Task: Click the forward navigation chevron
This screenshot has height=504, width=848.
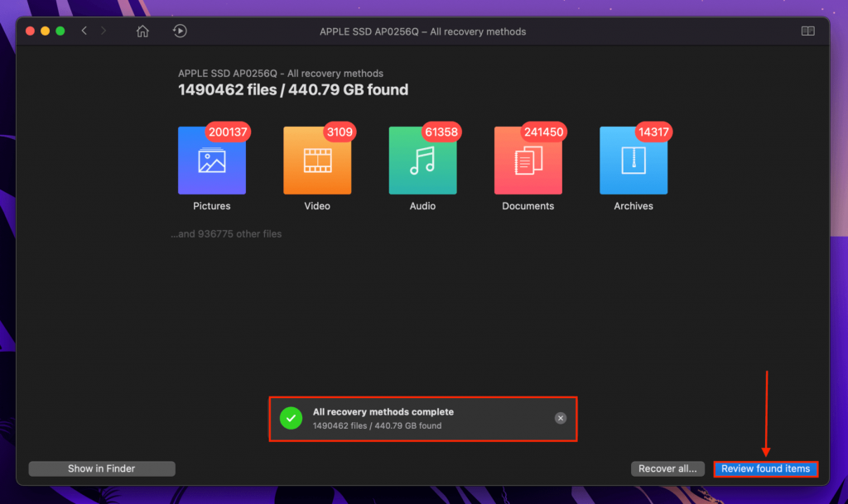Action: (102, 31)
